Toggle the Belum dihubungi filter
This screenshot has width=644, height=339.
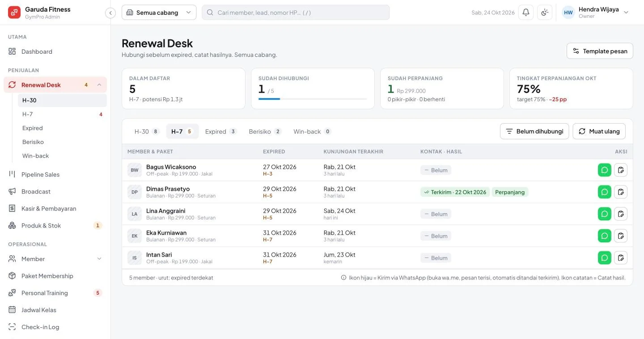(534, 131)
